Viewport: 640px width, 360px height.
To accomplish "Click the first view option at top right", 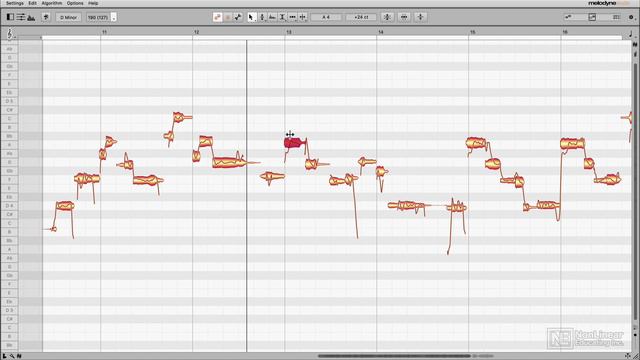I will 568,17.
